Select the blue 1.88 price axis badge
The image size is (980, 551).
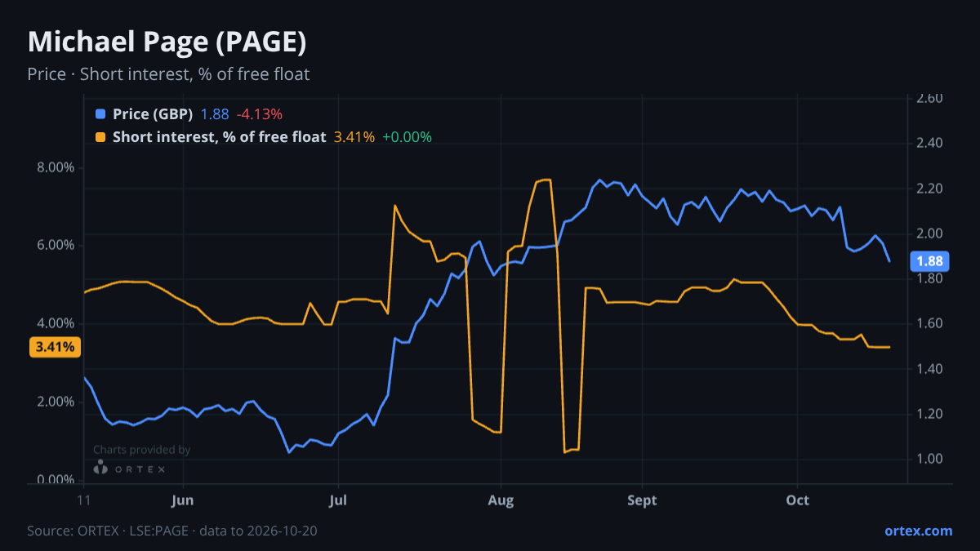[930, 261]
